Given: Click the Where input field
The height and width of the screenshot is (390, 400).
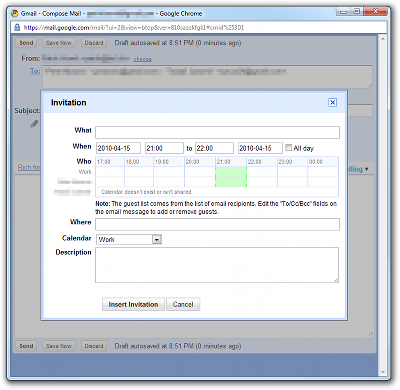Looking at the screenshot, I should 217,224.
